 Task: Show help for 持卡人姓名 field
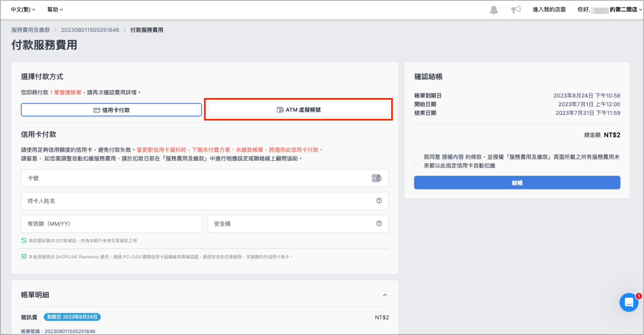click(x=379, y=201)
